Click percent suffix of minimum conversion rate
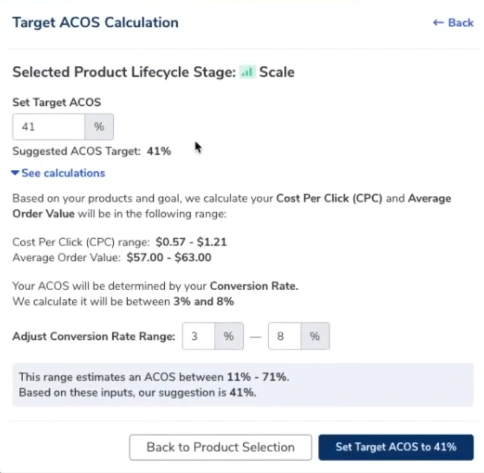The height and width of the screenshot is (473, 484). pos(229,336)
